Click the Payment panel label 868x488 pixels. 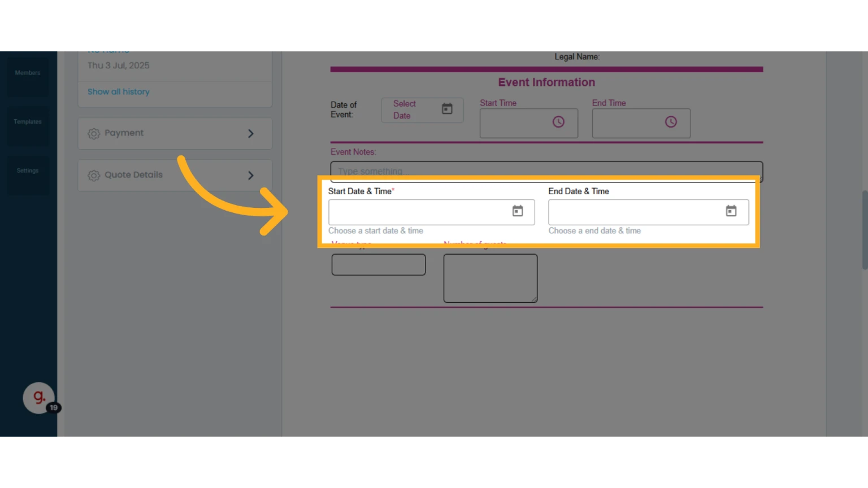(124, 133)
